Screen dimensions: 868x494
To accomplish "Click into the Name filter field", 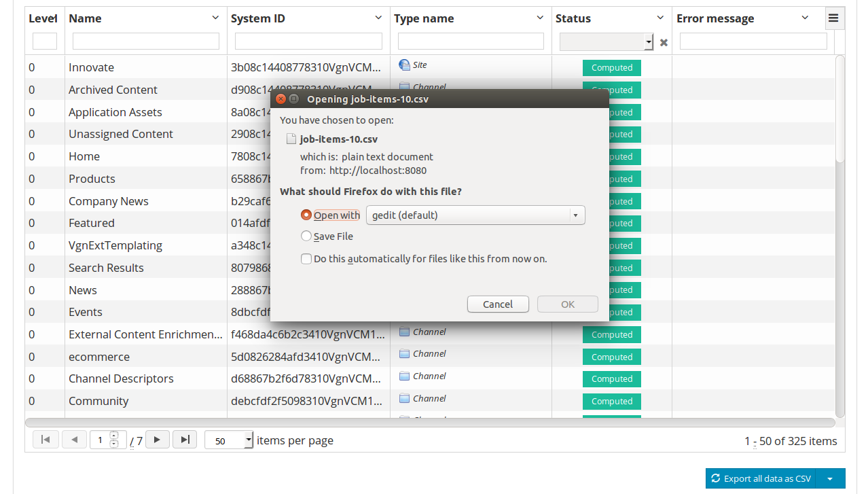I will tap(146, 41).
